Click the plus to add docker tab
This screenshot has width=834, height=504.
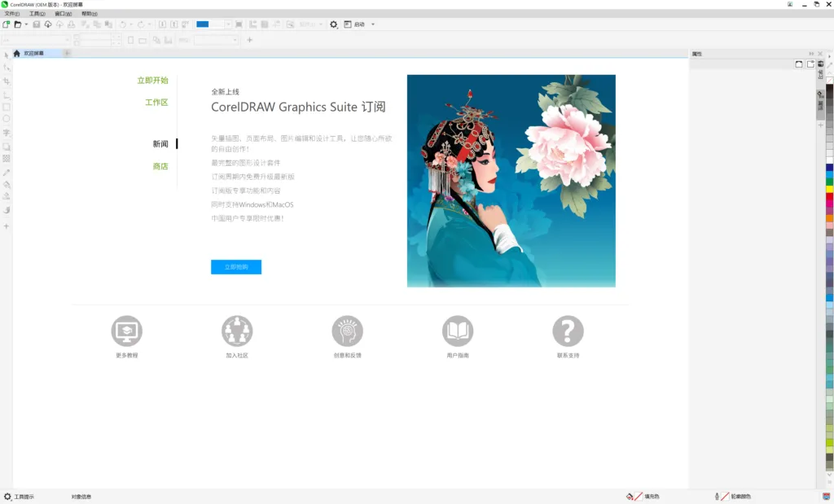coord(821,125)
